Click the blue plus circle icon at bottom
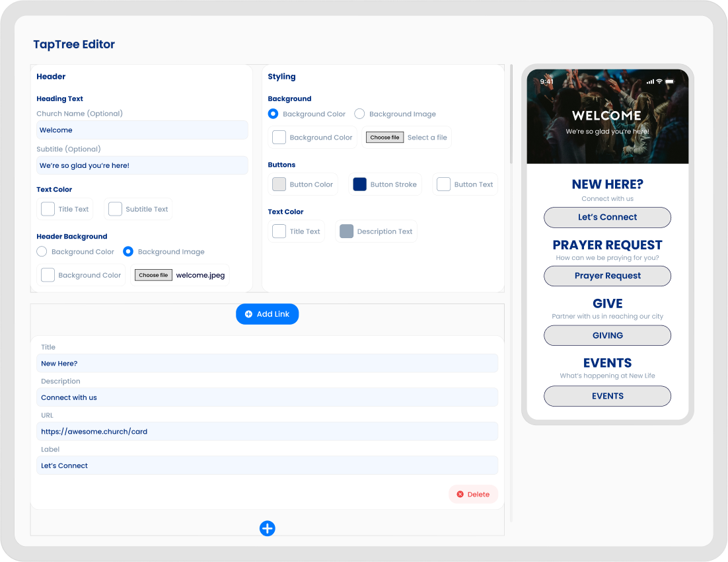The width and height of the screenshot is (728, 562). click(267, 528)
